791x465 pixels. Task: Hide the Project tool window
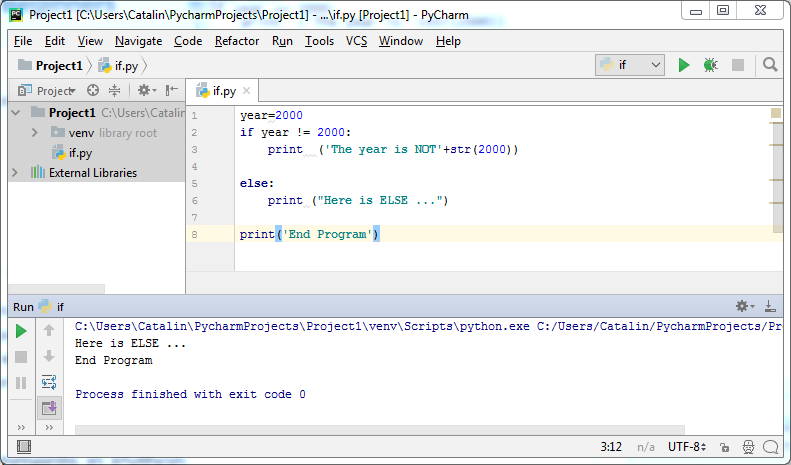[172, 90]
